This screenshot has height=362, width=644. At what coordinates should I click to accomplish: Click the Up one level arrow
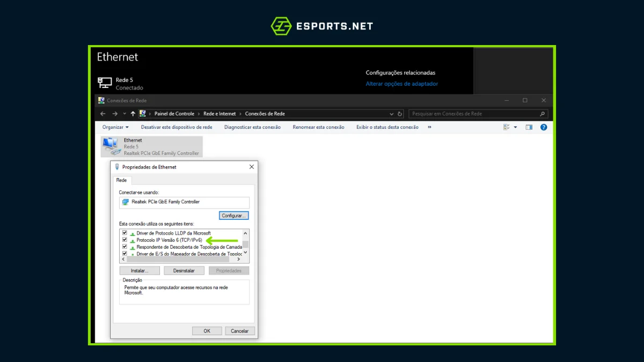(x=133, y=114)
